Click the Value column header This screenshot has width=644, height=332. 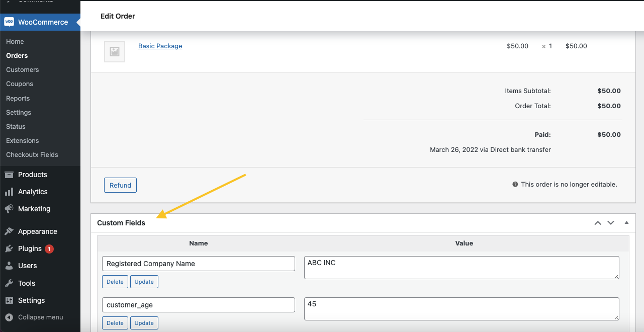coord(464,243)
